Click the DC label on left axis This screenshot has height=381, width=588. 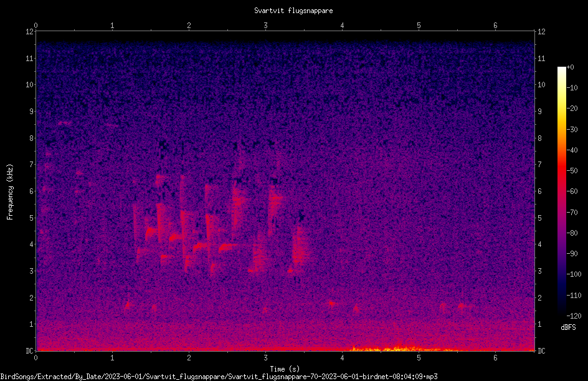[30, 351]
